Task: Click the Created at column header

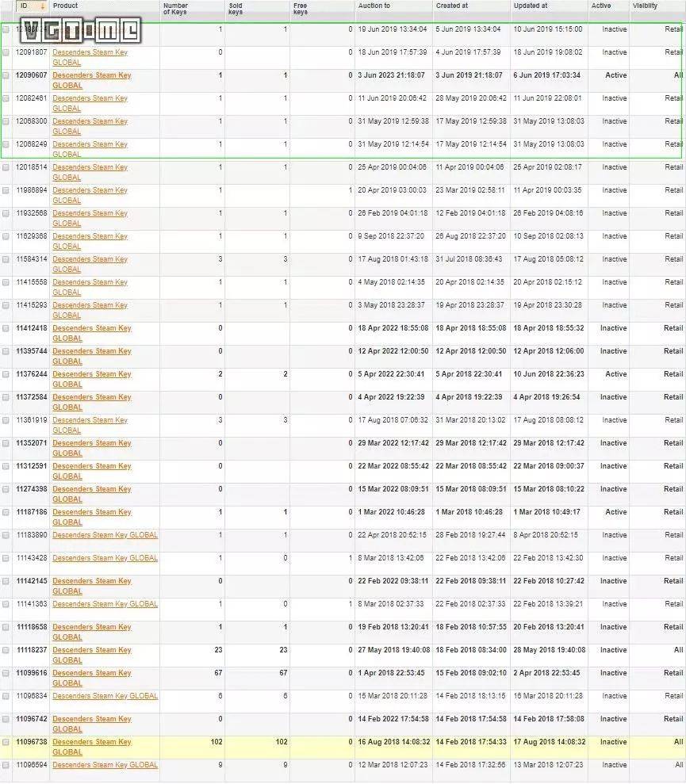Action: click(x=451, y=6)
